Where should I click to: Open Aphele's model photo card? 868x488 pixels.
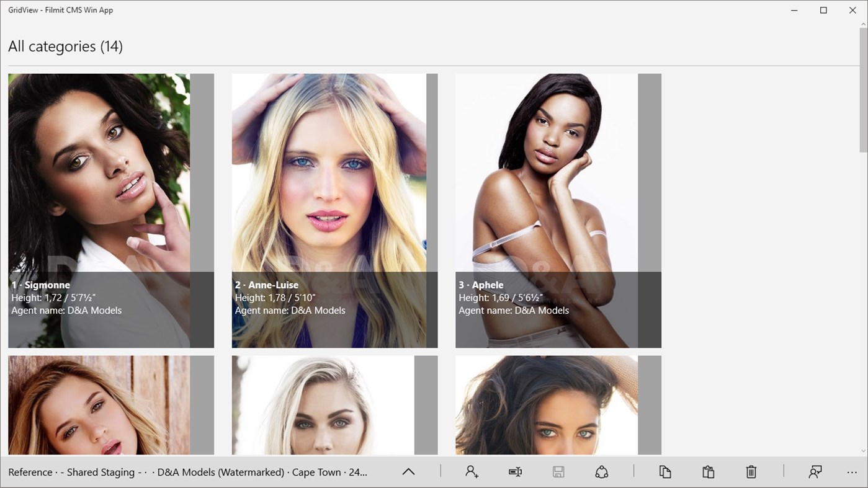click(x=558, y=211)
